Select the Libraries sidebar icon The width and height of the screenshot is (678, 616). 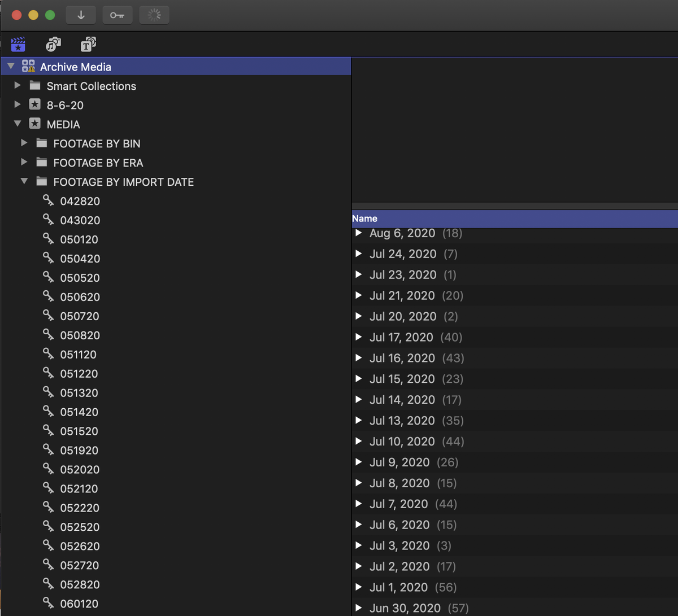[19, 43]
